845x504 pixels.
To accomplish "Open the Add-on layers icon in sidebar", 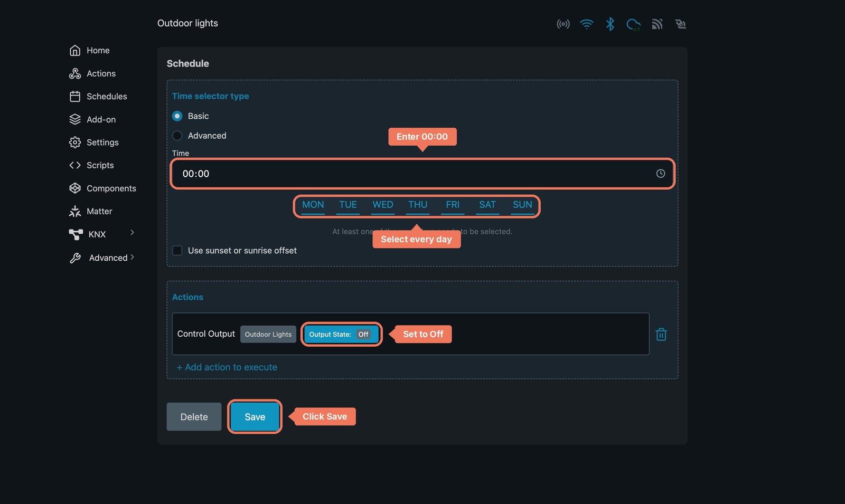I will (x=75, y=119).
